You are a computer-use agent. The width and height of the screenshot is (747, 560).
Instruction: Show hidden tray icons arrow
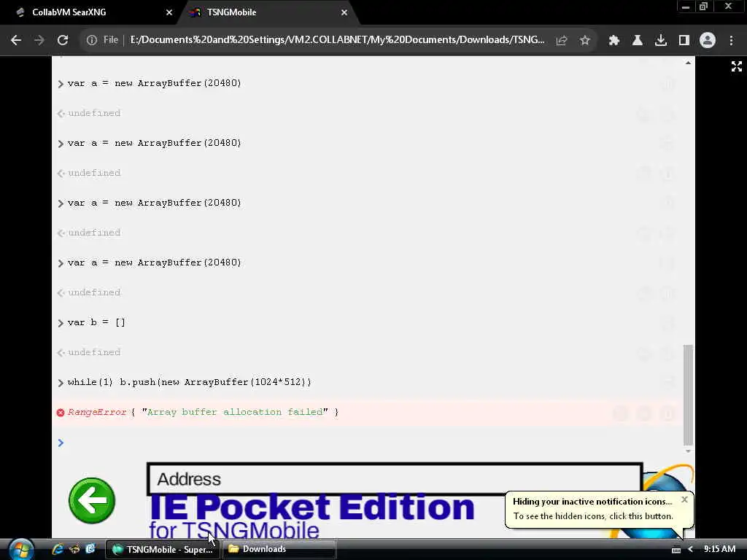[690, 549]
